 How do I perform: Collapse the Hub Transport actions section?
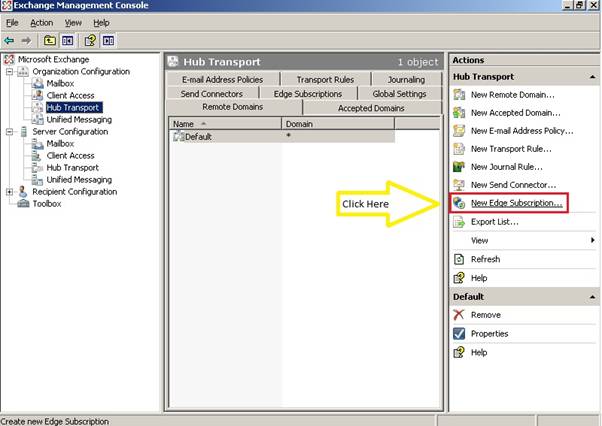[x=592, y=77]
